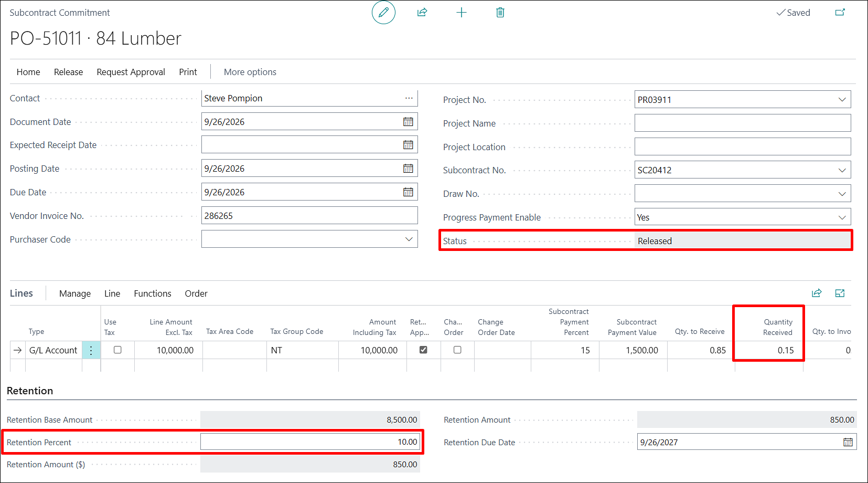Toggle the Retention Applies checkbox
The height and width of the screenshot is (483, 868).
423,350
